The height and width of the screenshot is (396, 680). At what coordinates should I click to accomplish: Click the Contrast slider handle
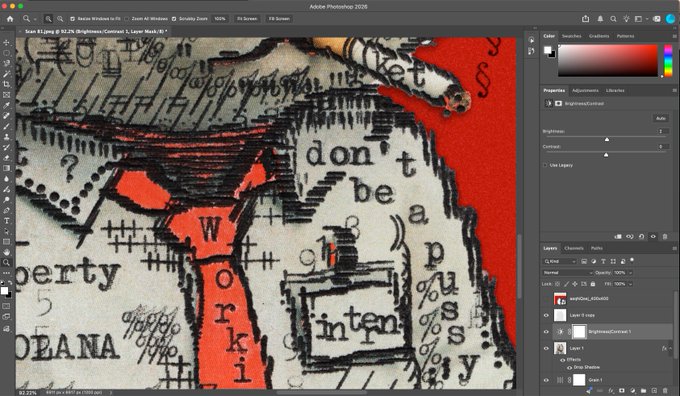coord(606,154)
